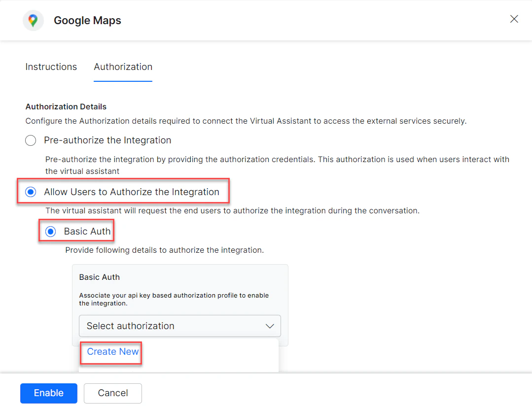The height and width of the screenshot is (406, 532).
Task: Close the Google Maps dialog
Action: click(x=514, y=19)
